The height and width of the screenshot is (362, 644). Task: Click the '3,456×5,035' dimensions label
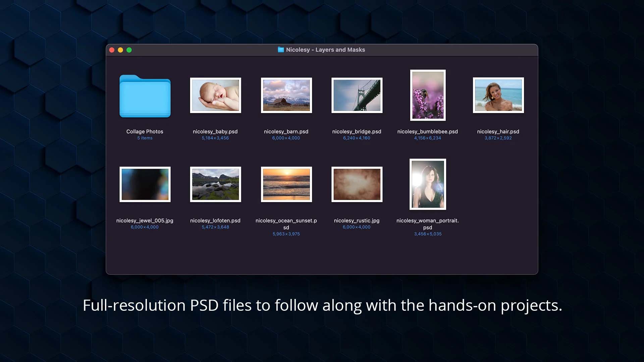tap(428, 234)
